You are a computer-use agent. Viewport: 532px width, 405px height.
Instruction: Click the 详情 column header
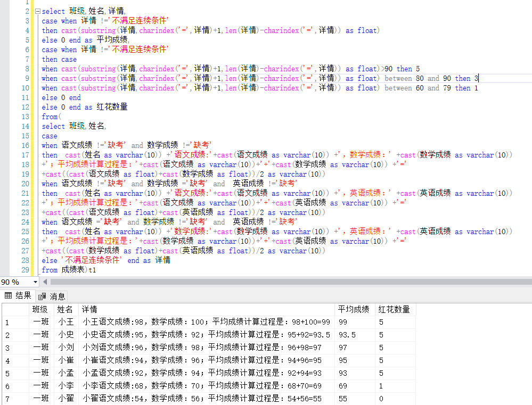pyautogui.click(x=89, y=309)
